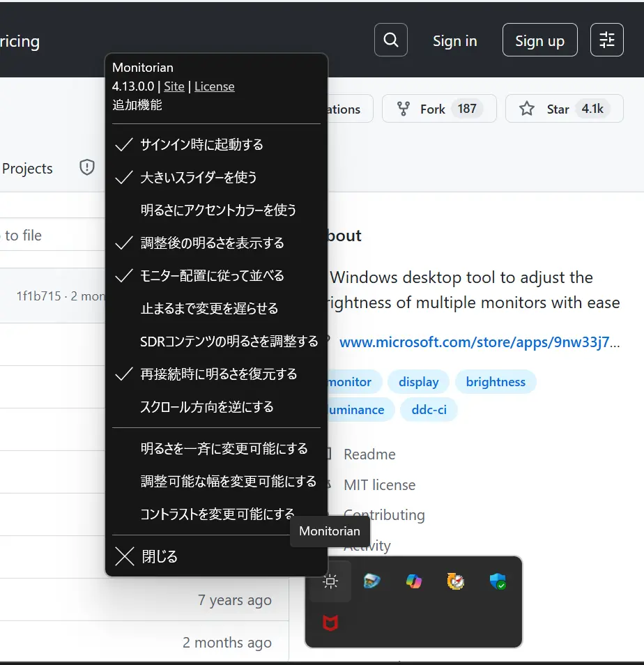Expand 明るさを一斉に変更可能にする feature
This screenshot has width=644, height=665.
tap(224, 448)
